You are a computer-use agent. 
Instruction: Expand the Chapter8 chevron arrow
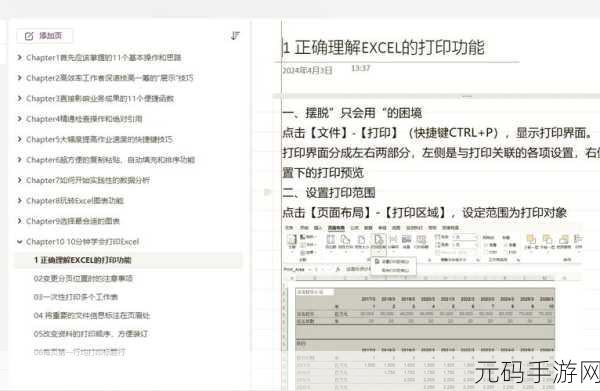pos(20,200)
